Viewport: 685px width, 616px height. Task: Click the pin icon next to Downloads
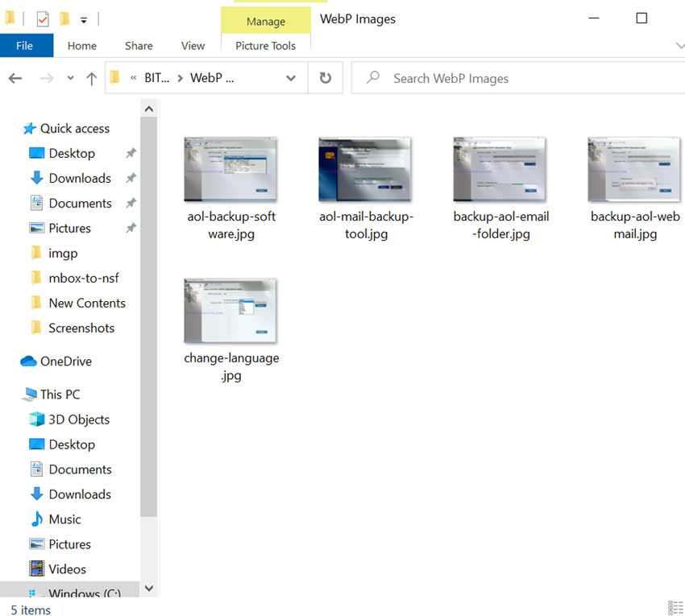tap(131, 178)
